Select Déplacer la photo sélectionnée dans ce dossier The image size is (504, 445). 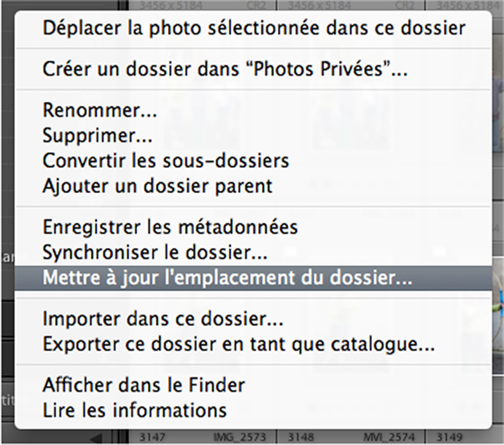click(254, 28)
